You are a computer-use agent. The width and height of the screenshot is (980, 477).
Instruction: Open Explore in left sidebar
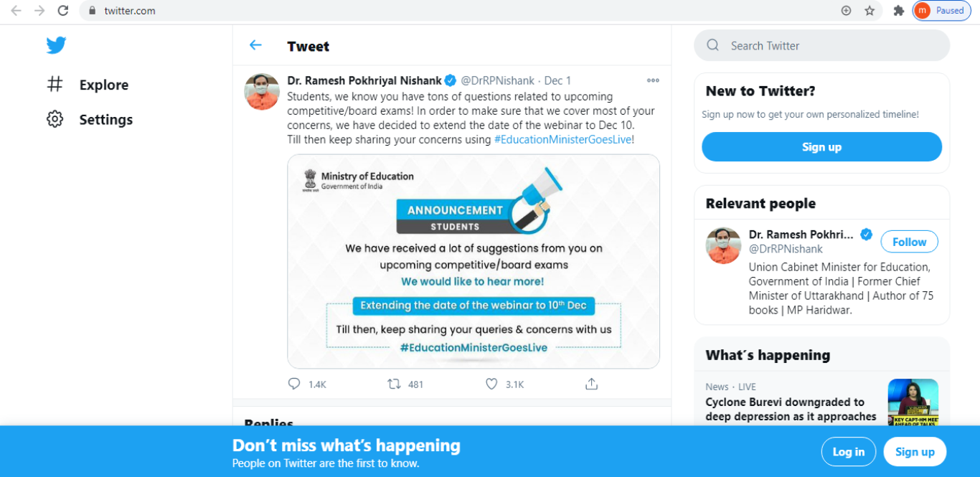click(103, 85)
